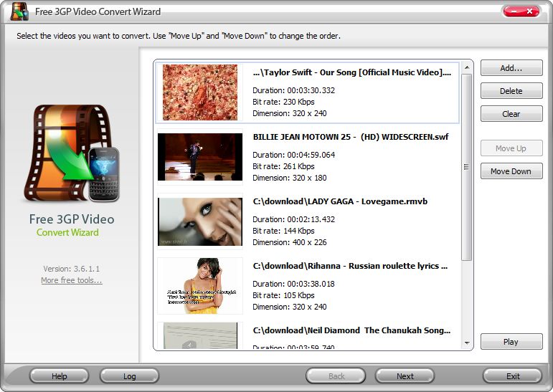Image resolution: width=553 pixels, height=392 pixels.
Task: Select the Rihanna Russian roulette thumbnail
Action: tap(200, 286)
